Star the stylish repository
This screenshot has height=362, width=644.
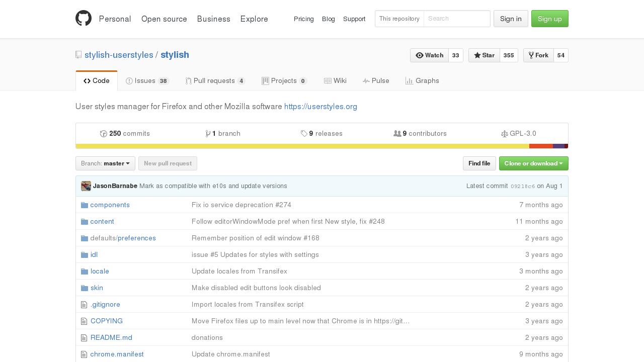pos(484,55)
